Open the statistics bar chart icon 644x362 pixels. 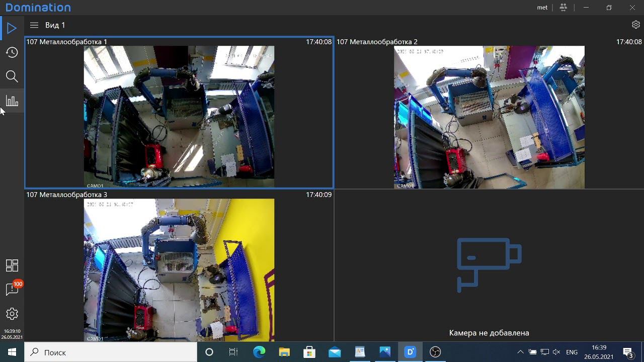click(x=12, y=101)
